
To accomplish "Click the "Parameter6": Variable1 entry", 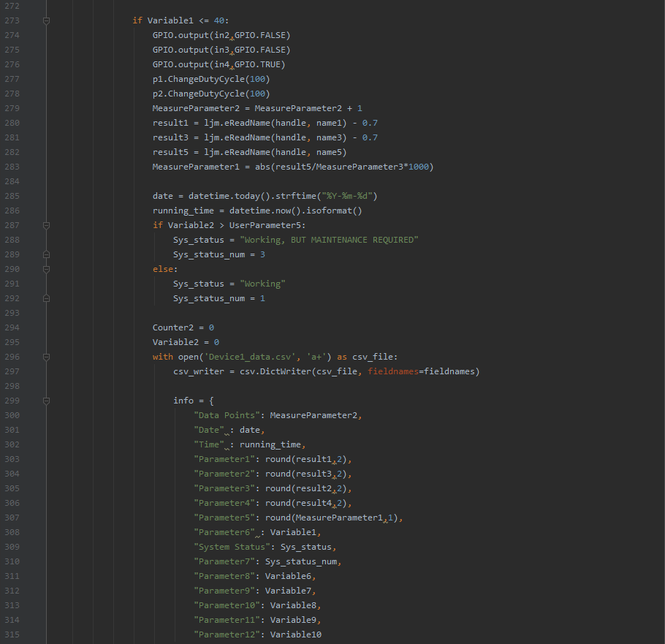I will (x=257, y=532).
